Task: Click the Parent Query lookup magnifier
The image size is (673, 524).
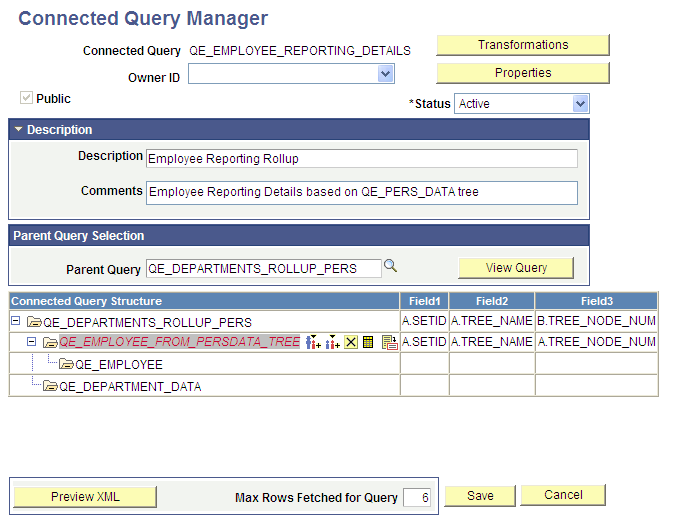Action: [x=390, y=266]
